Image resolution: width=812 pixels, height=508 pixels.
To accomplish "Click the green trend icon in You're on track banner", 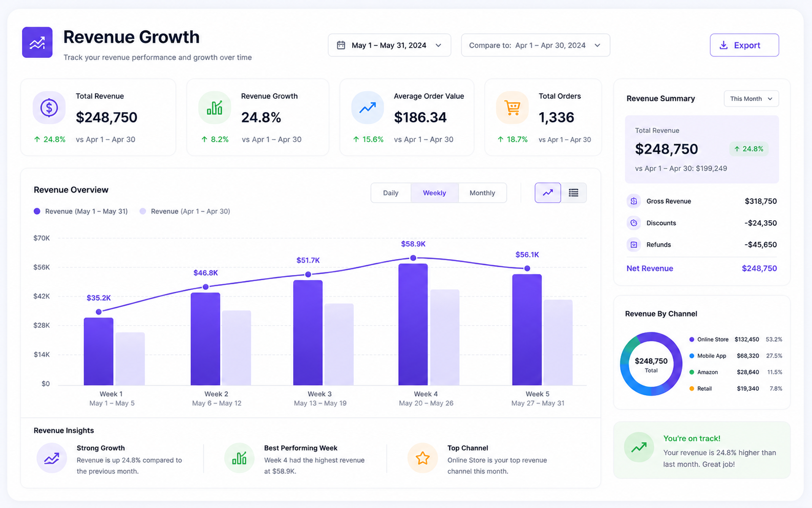I will (639, 447).
